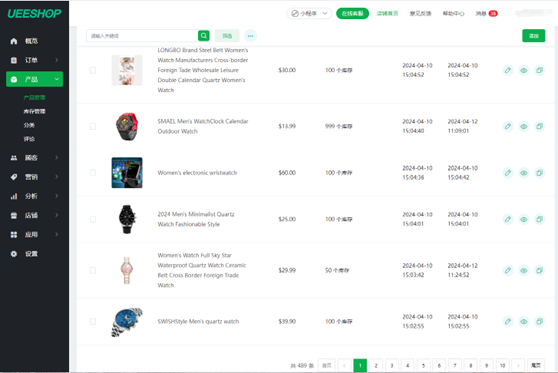Expand the 订单 orders sidebar chevron
The image size is (558, 373).
(x=57, y=60)
